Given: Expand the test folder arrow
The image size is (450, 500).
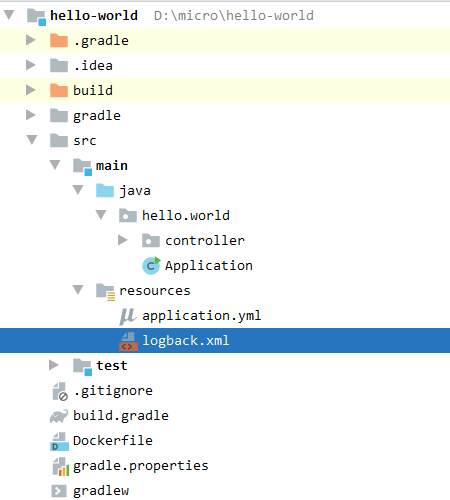Looking at the screenshot, I should 54,365.
